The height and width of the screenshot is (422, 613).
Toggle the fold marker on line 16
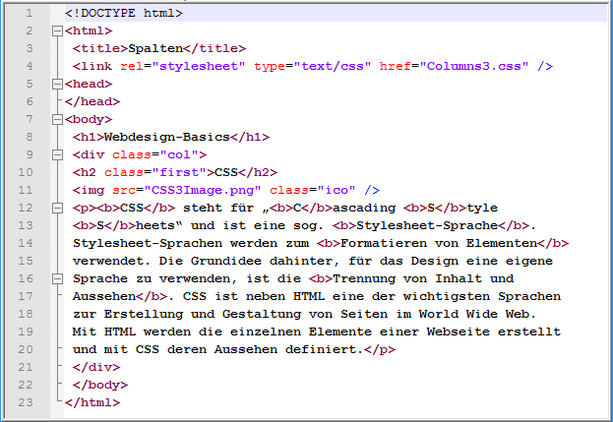[57, 279]
